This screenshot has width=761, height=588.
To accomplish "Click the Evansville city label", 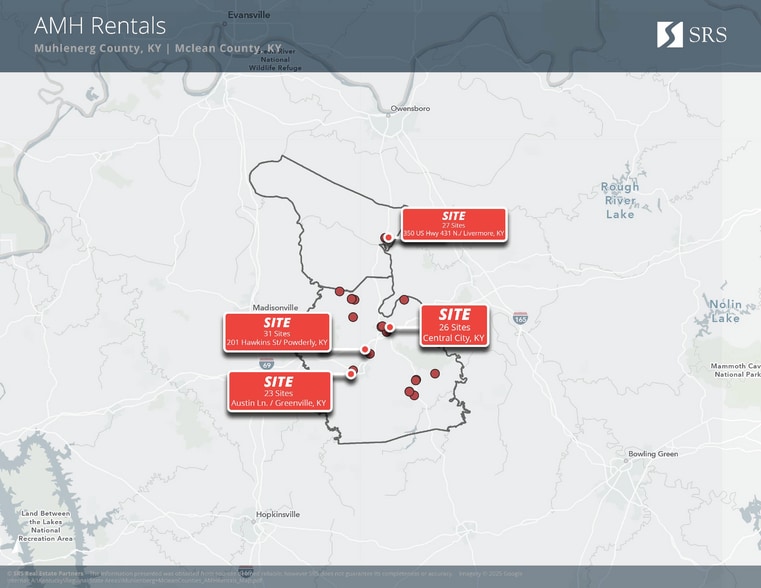I will pos(249,15).
